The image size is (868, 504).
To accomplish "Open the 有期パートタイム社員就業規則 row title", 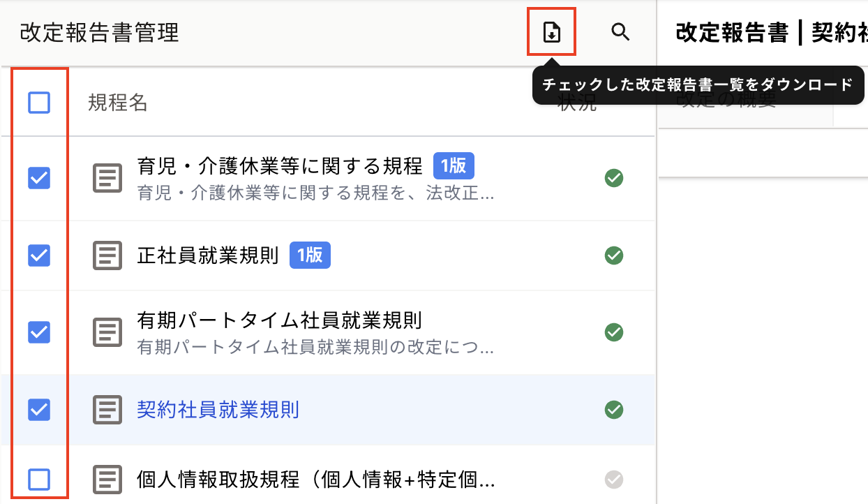I will [x=279, y=321].
